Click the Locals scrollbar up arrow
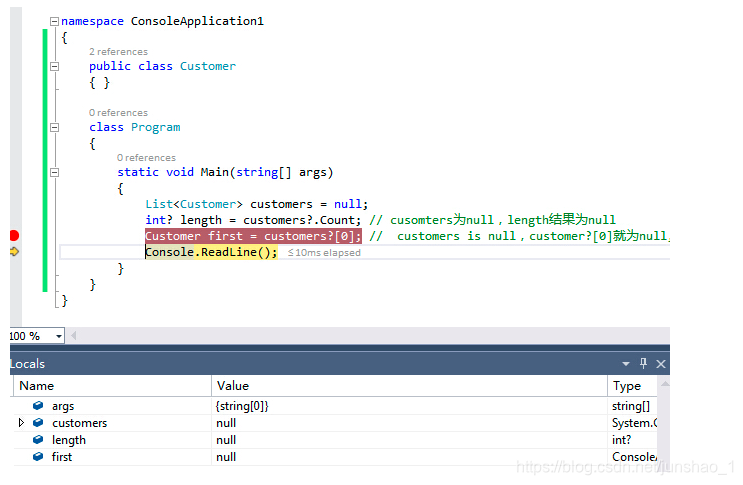This screenshot has width=743, height=485. point(665,384)
